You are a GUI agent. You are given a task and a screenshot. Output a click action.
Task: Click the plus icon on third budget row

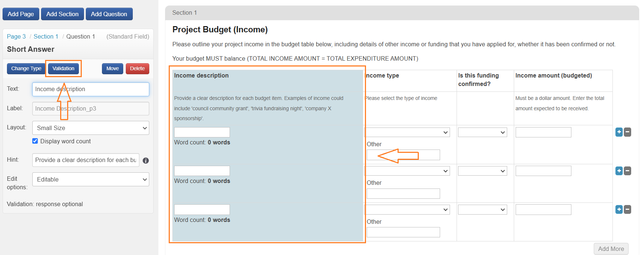click(x=619, y=209)
